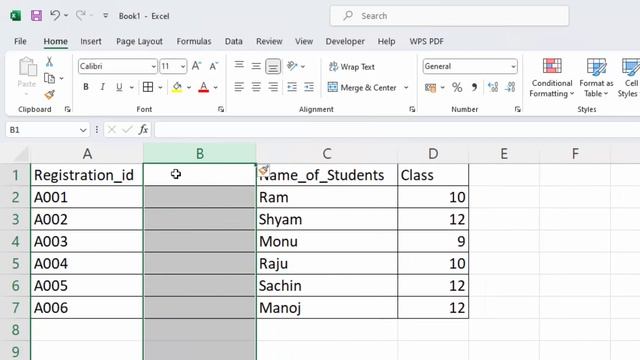This screenshot has width=640, height=360.
Task: Open the Copy options dropdown arrow
Action: 61,78
